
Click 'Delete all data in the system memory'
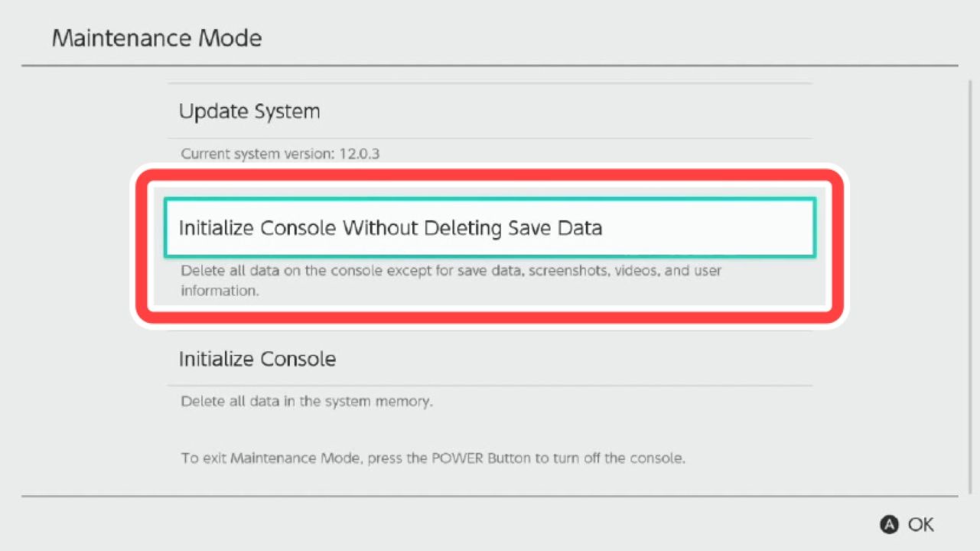pyautogui.click(x=307, y=401)
